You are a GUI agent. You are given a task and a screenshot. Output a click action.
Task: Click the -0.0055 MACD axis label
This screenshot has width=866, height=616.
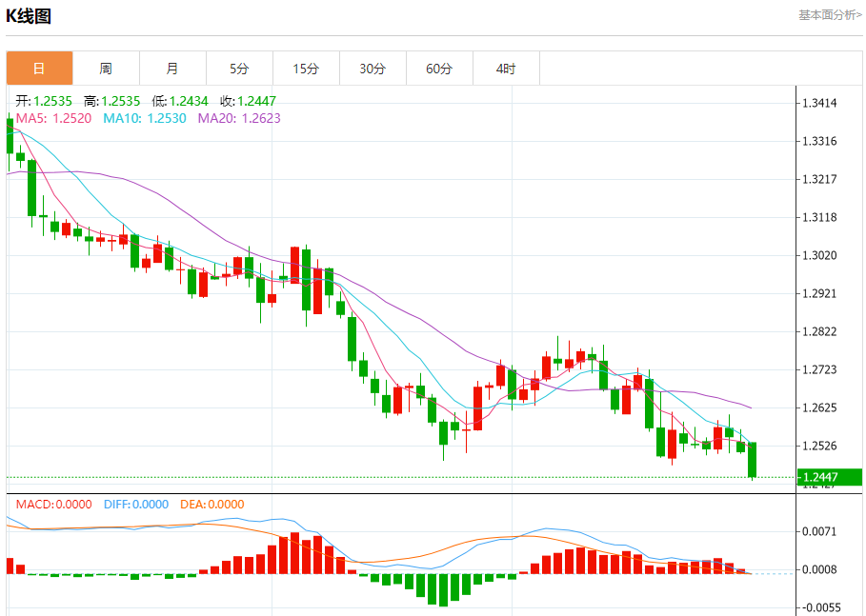click(x=820, y=607)
